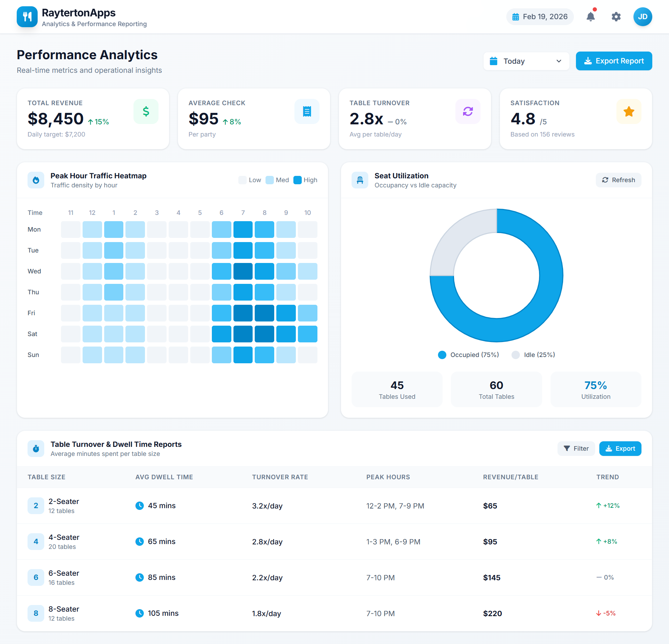The width and height of the screenshot is (669, 644).
Task: Click the rotating arrows icon on Table Turnover card
Action: [x=468, y=111]
